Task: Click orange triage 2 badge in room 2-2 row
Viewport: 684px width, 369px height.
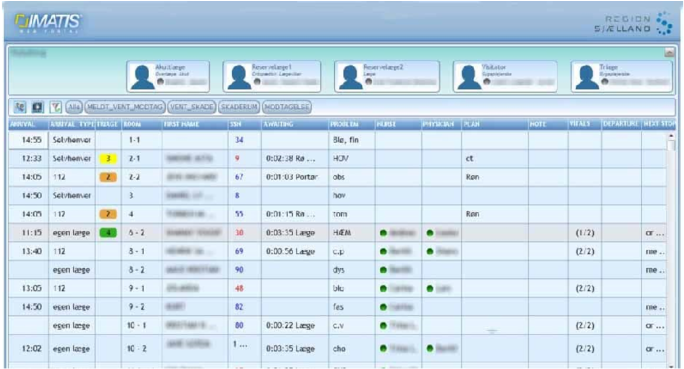Action: (x=108, y=177)
